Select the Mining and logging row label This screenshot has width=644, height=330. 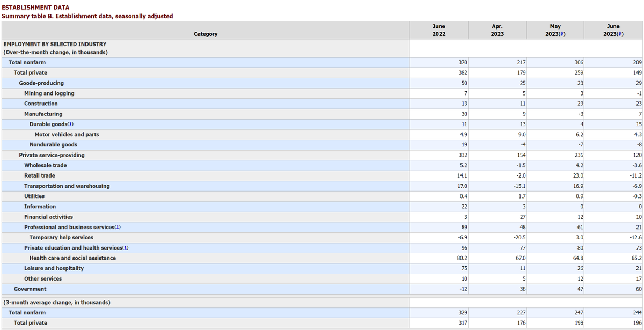click(x=49, y=93)
